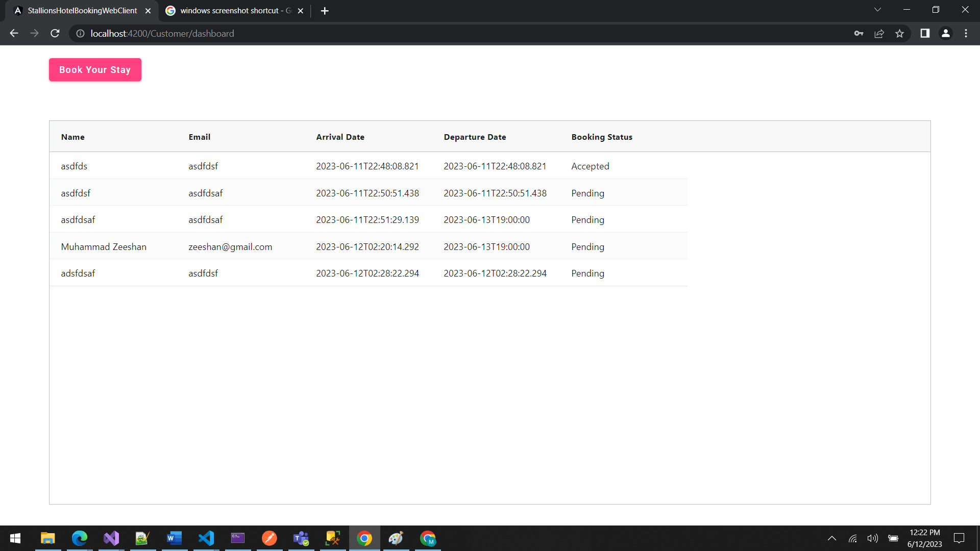Click arrival date 2023-06-12T02:20:14.292
The width and height of the screenshot is (980, 551).
(367, 247)
